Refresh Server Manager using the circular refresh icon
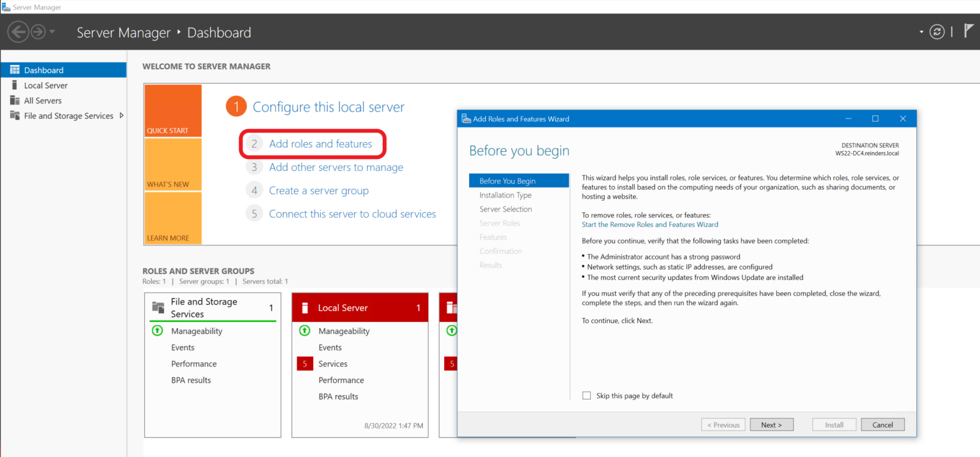The image size is (980, 457). [x=937, y=31]
